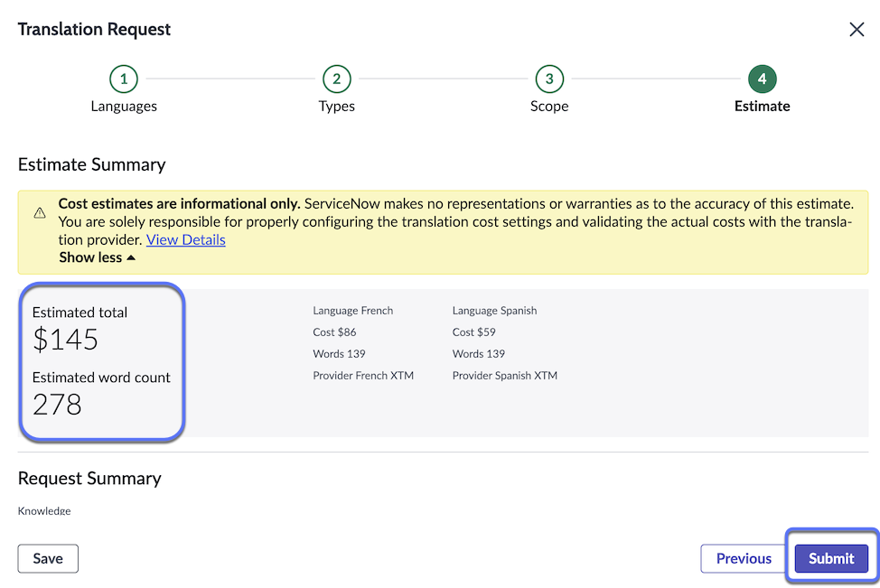Close the Translation Request dialog
880x588 pixels.
click(x=857, y=29)
